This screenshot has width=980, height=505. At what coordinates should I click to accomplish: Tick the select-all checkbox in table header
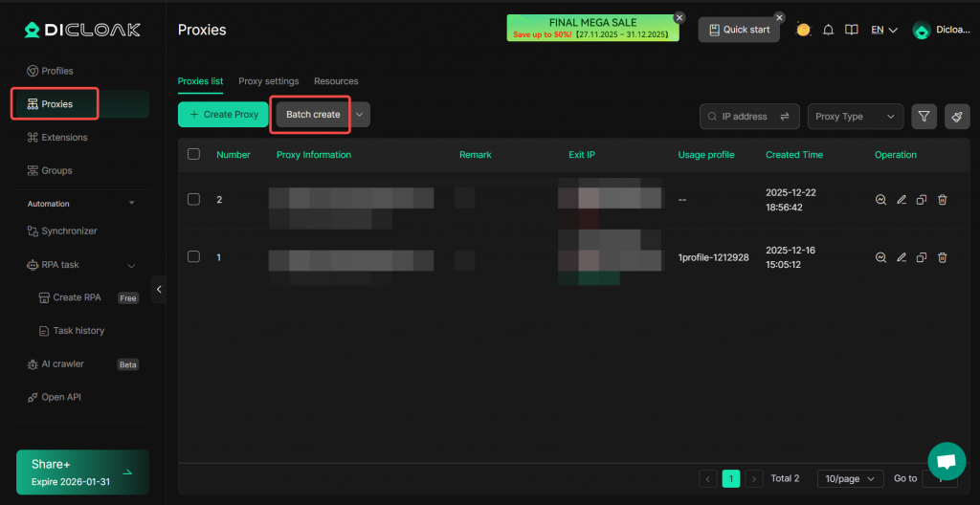pyautogui.click(x=194, y=154)
